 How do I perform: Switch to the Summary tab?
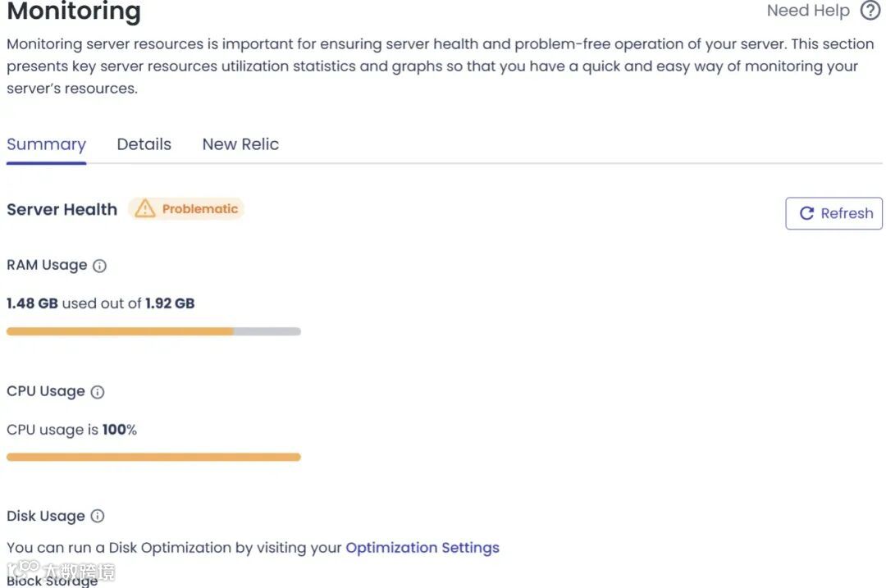(x=46, y=144)
